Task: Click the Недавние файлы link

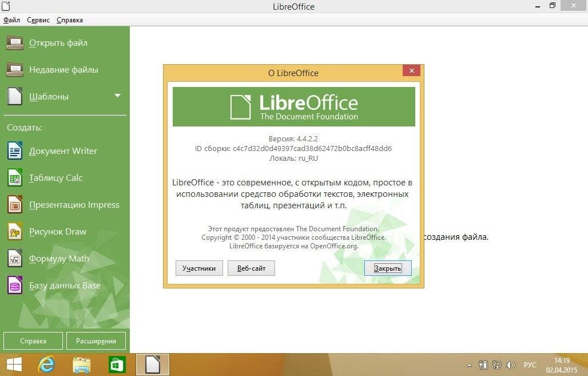Action: [63, 69]
